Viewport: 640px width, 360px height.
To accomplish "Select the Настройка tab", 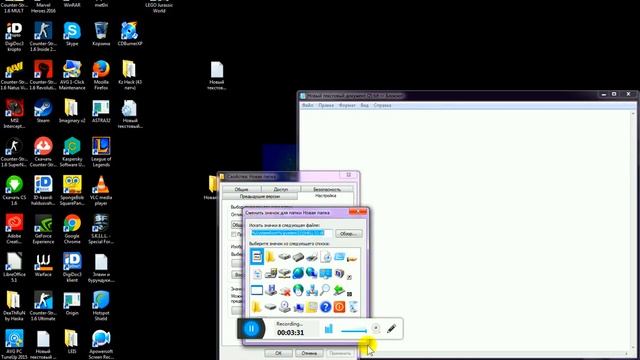I will click(x=326, y=196).
